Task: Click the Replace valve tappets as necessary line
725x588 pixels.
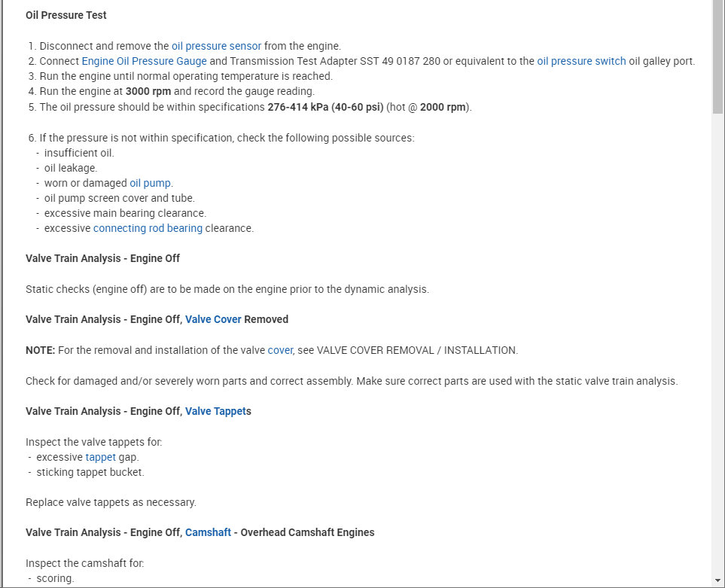Action: click(x=111, y=502)
